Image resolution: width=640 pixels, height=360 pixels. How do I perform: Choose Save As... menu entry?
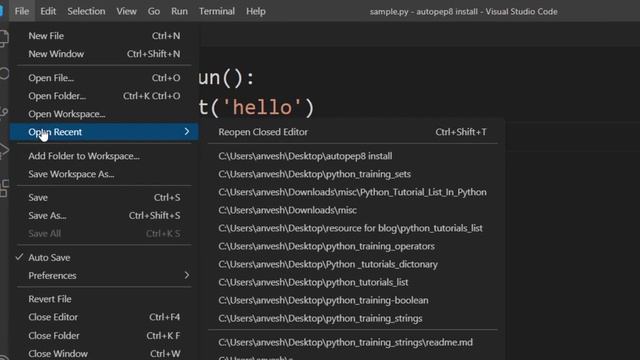click(x=104, y=216)
